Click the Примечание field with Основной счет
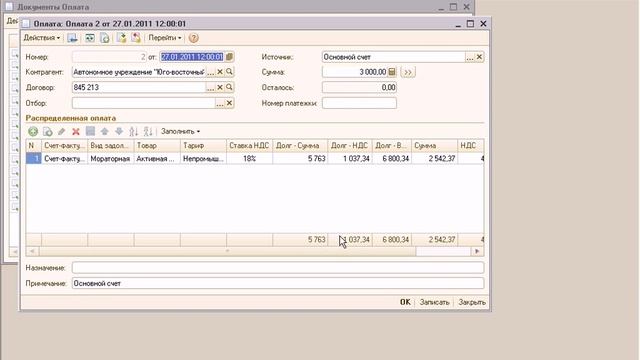The height and width of the screenshot is (360, 640). tap(278, 283)
